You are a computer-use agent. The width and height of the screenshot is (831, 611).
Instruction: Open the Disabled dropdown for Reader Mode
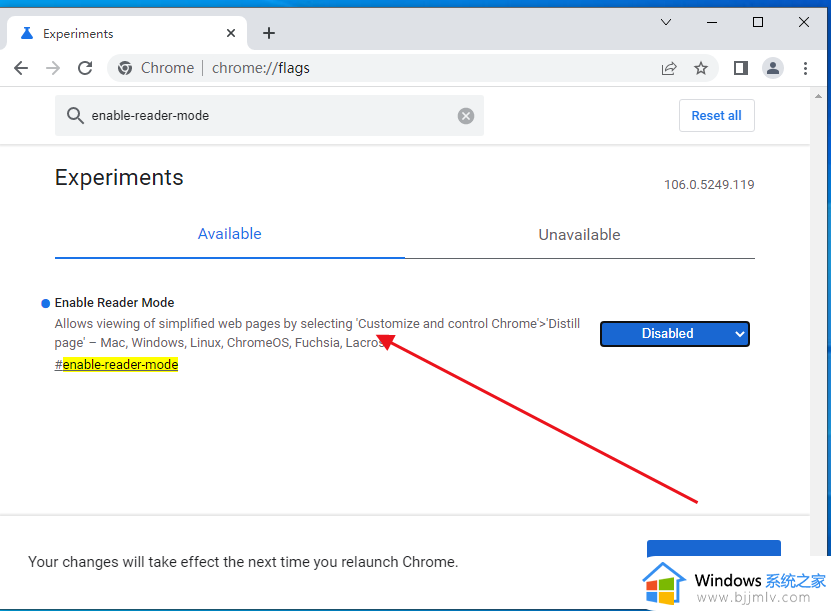675,334
